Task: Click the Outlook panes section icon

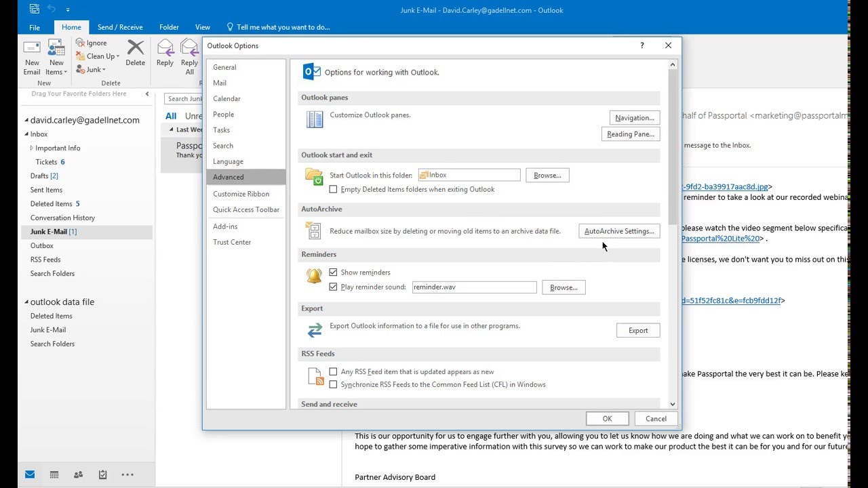Action: click(315, 119)
